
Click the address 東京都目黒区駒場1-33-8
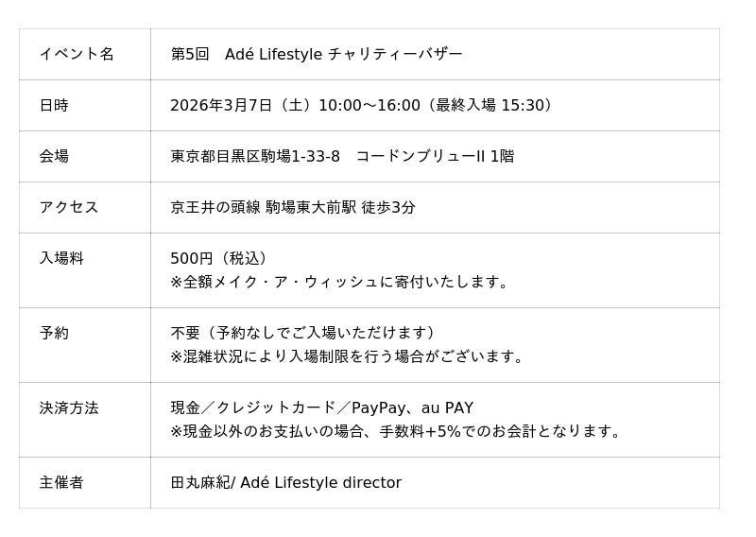click(255, 156)
